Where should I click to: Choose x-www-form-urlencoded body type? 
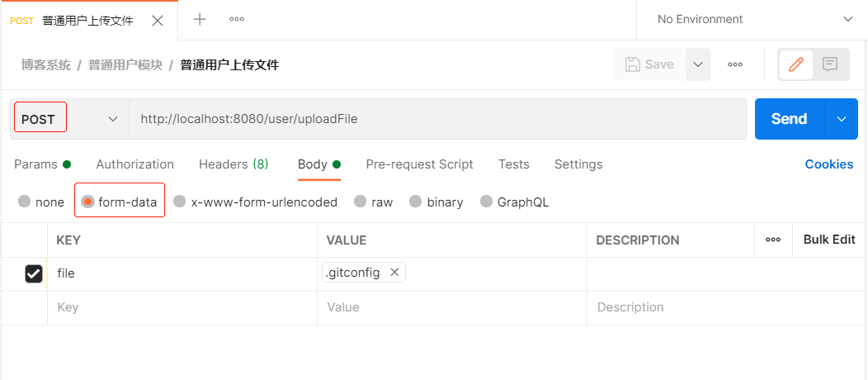[179, 202]
